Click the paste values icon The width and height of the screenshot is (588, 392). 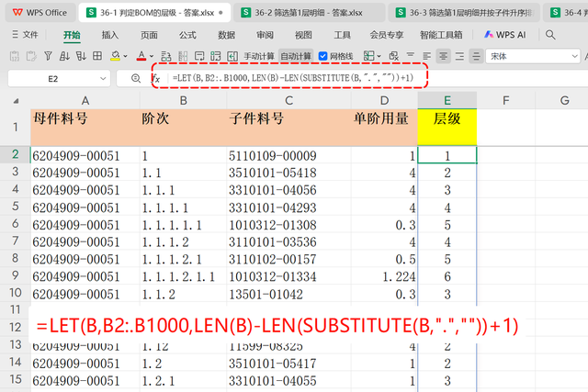tap(15, 56)
